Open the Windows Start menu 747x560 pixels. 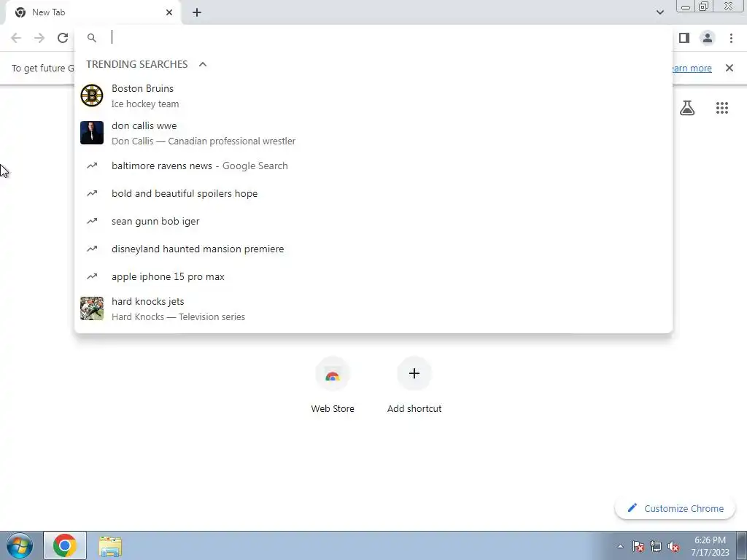19,545
